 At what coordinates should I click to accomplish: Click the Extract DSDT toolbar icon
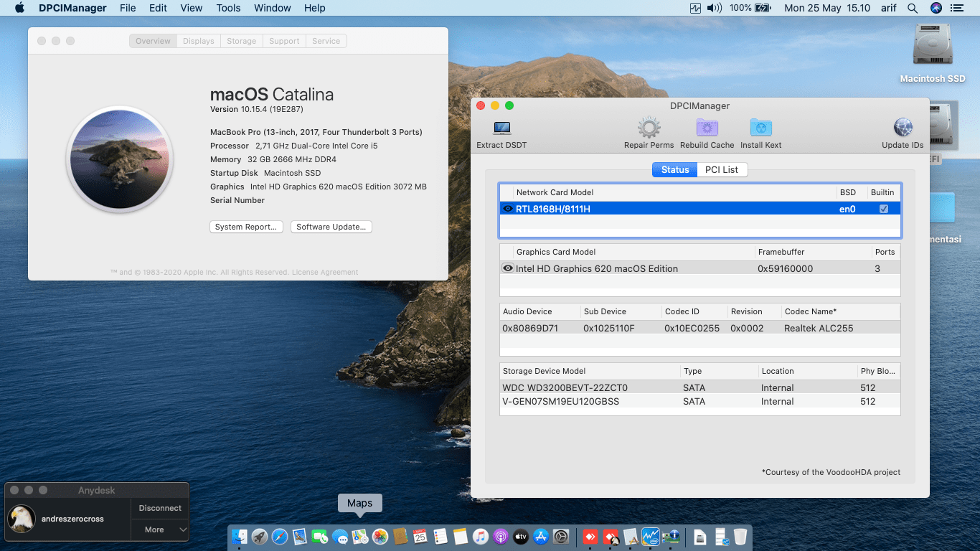click(x=501, y=131)
